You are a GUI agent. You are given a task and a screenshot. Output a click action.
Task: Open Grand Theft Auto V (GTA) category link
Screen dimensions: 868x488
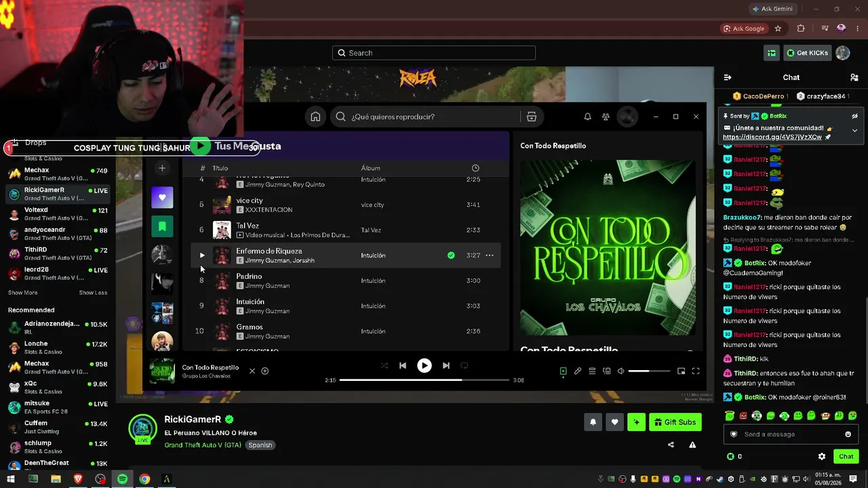point(203,445)
